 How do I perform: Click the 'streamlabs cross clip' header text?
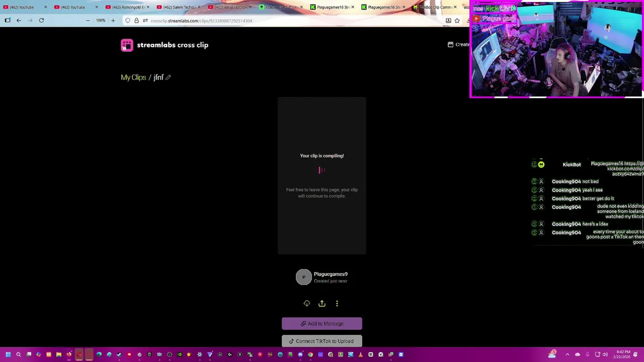[173, 45]
